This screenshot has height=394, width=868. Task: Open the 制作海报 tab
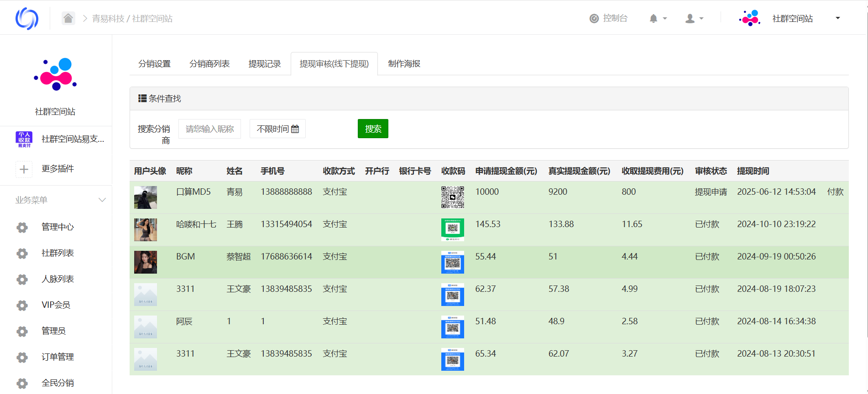[404, 64]
